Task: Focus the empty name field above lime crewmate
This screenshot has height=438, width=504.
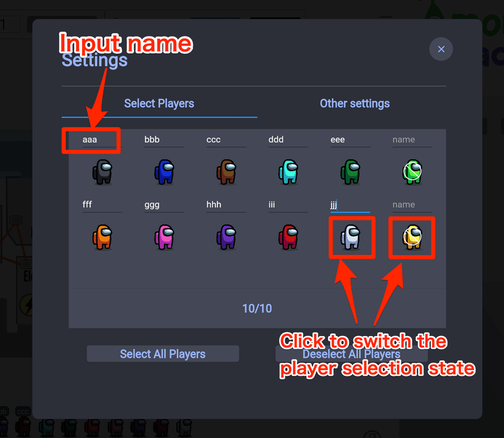Action: point(412,140)
